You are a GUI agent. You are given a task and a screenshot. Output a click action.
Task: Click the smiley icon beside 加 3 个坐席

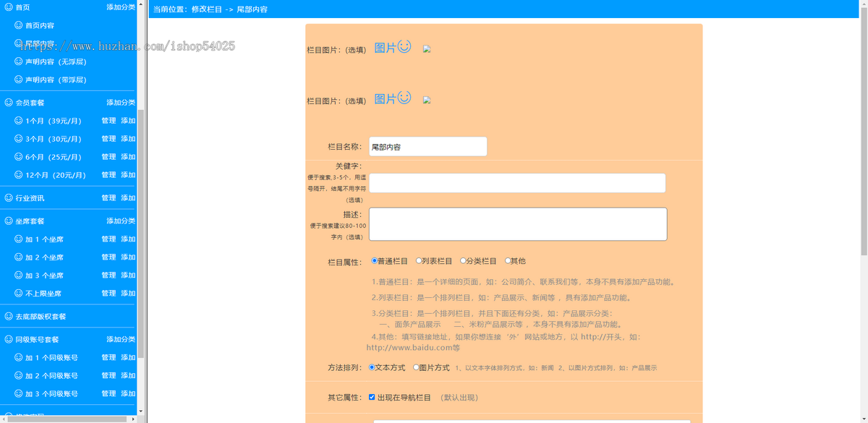point(19,275)
